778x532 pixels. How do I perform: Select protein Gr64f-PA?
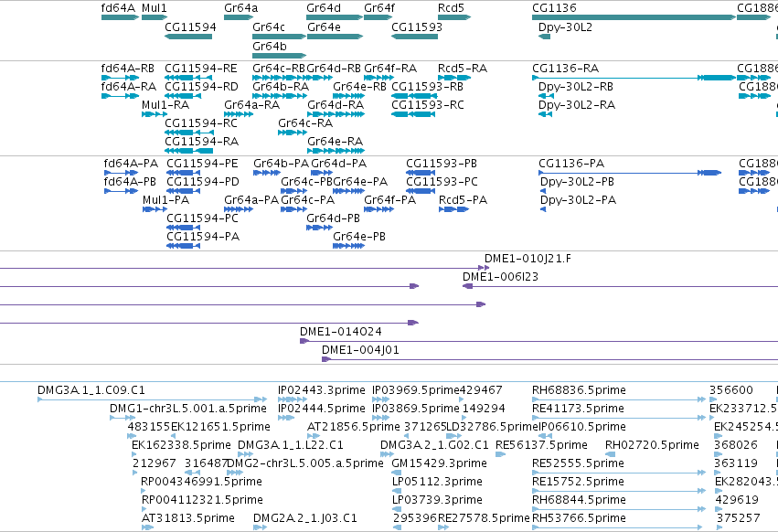(390, 200)
